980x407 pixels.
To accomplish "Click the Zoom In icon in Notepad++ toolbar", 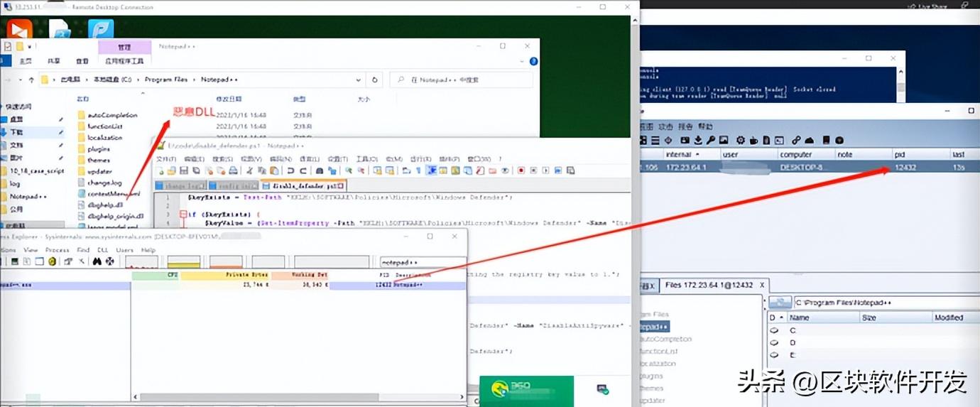I will point(349,170).
